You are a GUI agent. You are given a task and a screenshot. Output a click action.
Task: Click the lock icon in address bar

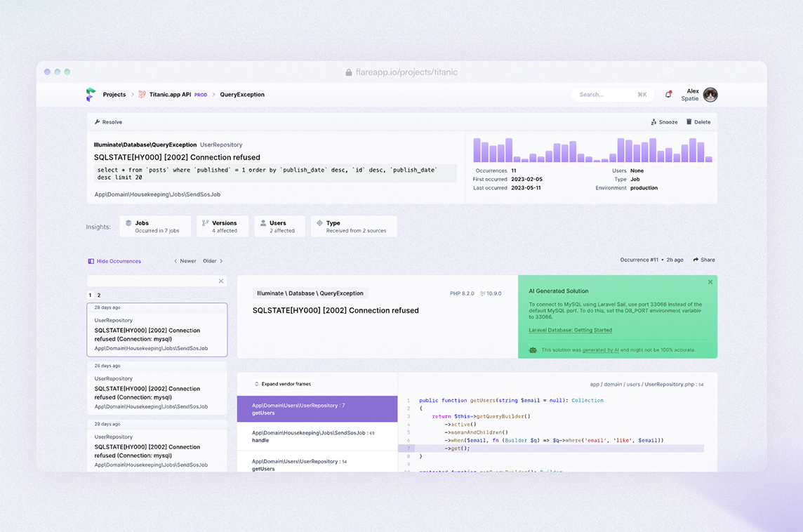pyautogui.click(x=349, y=73)
